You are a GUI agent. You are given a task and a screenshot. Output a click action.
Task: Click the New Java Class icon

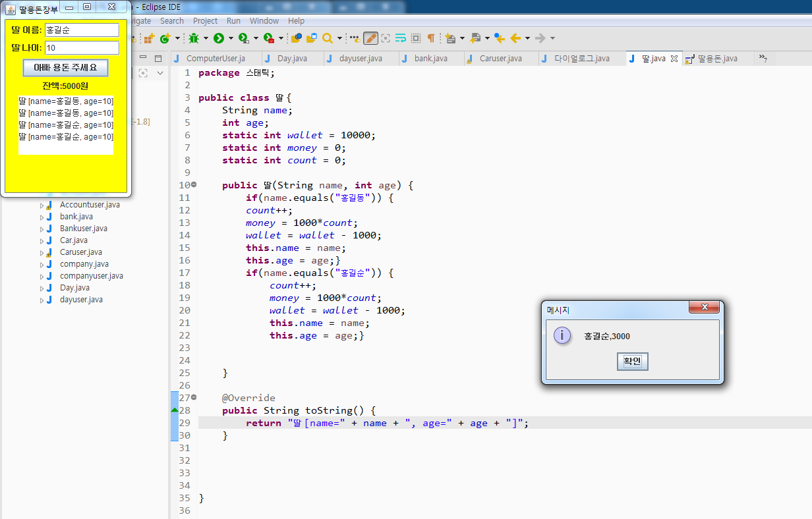[x=165, y=38]
